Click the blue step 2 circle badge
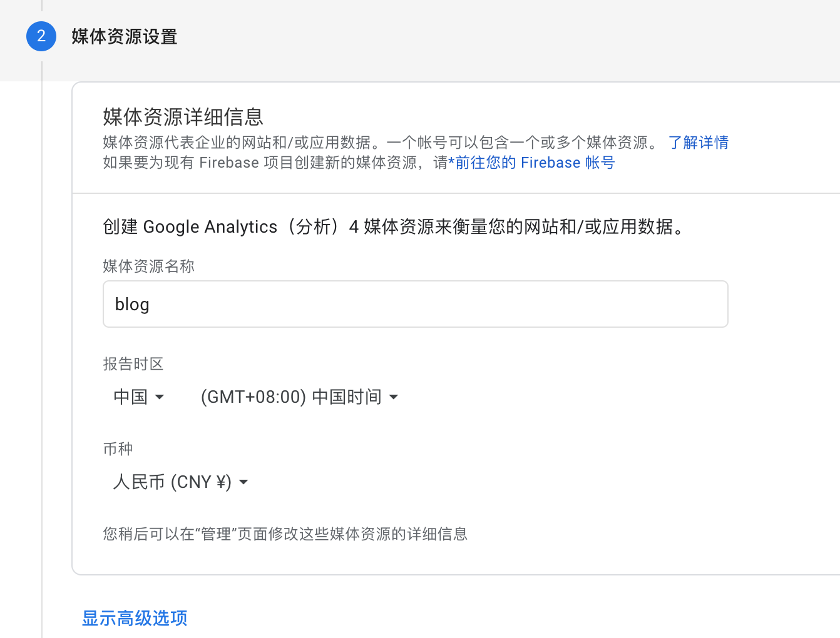840x638 pixels. (41, 36)
